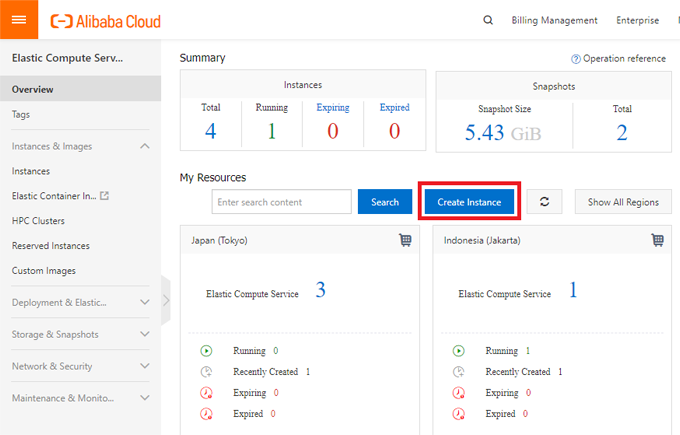Open Reserved Instances in the sidebar
680x435 pixels.
[51, 245]
